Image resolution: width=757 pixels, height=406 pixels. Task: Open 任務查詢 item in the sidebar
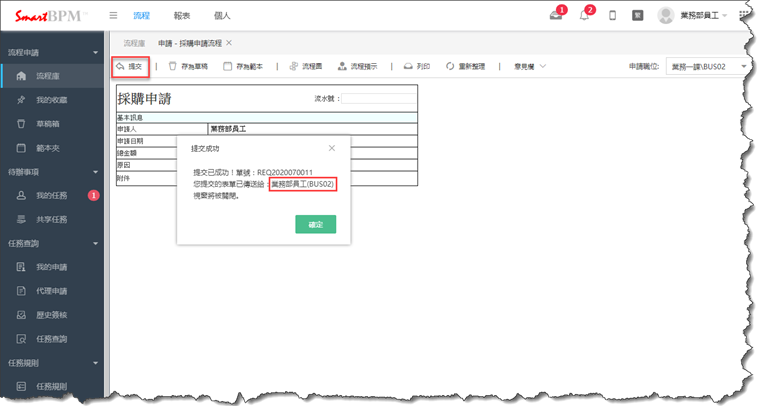point(52,339)
